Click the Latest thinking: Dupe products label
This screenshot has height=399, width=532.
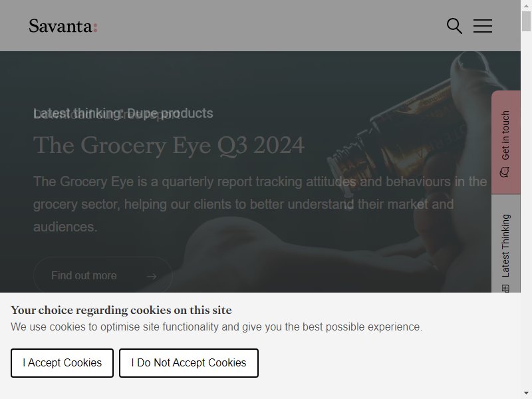123,113
